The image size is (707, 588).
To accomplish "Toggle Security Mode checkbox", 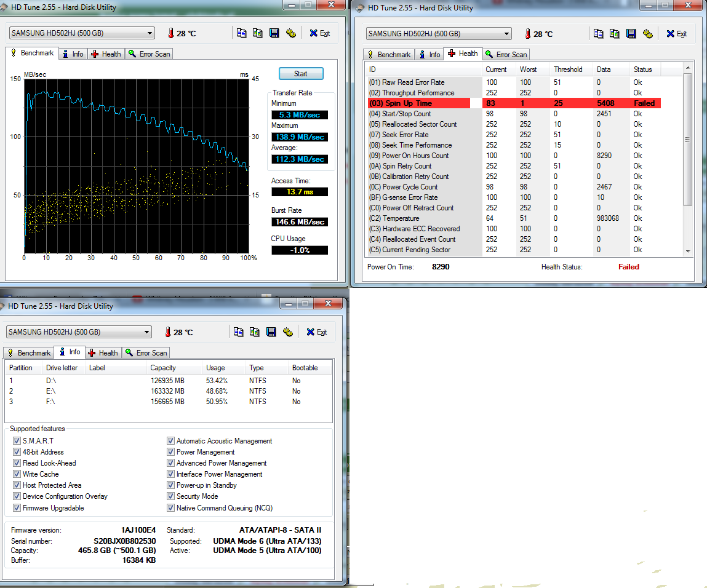I will click(170, 496).
